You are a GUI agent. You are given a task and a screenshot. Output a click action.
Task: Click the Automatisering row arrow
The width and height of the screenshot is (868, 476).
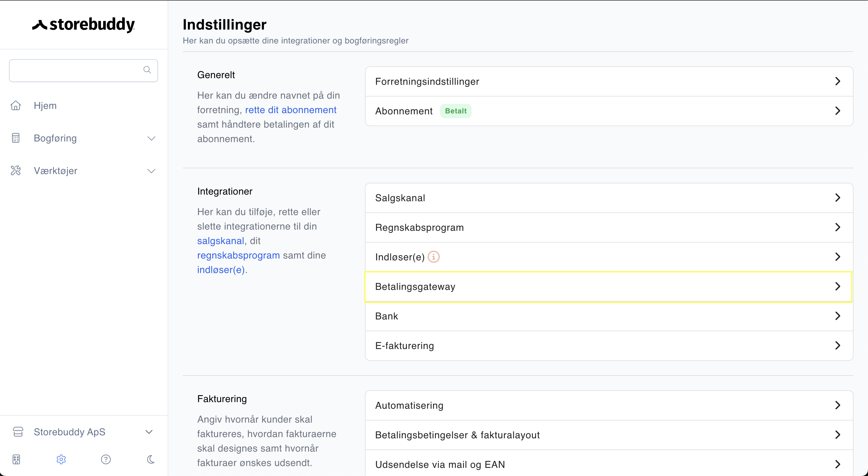click(838, 405)
